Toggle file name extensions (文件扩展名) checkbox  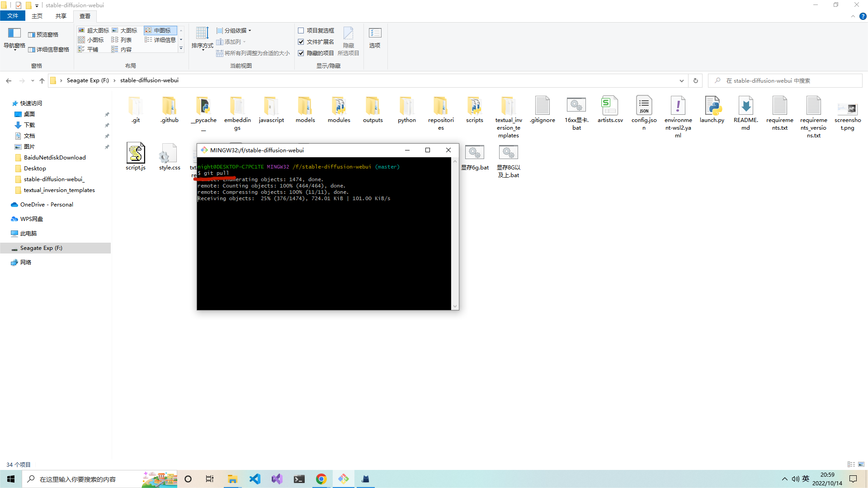click(x=301, y=42)
